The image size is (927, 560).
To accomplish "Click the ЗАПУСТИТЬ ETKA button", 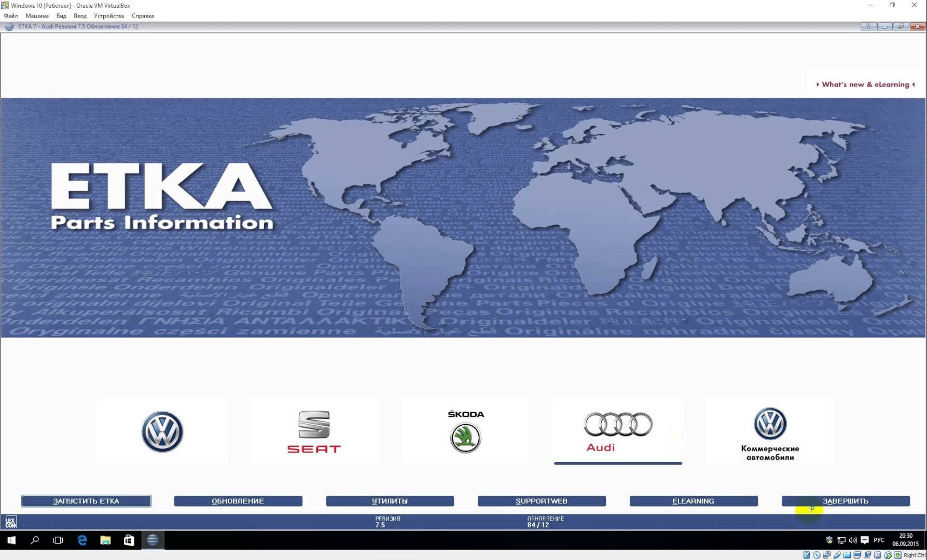I will [x=86, y=501].
